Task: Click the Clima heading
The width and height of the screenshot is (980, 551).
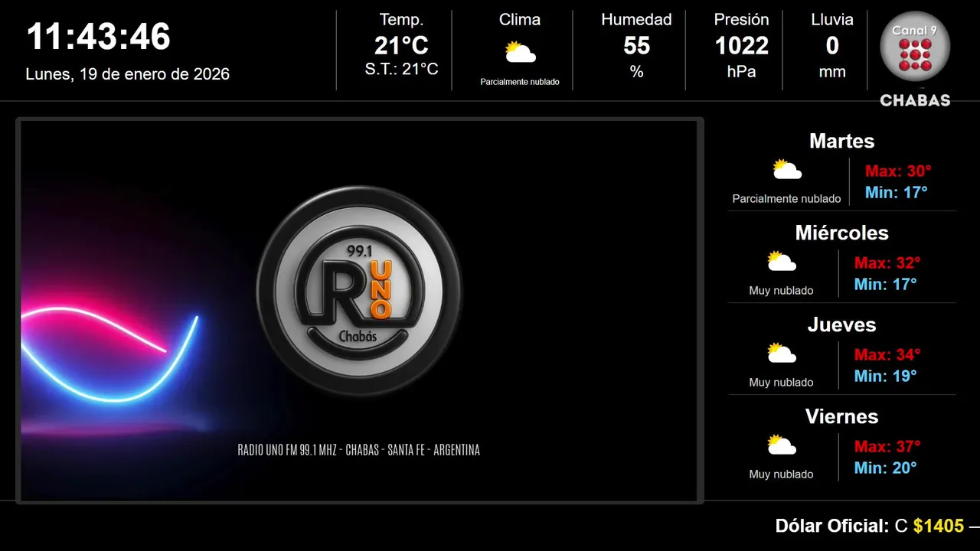Action: click(x=520, y=20)
